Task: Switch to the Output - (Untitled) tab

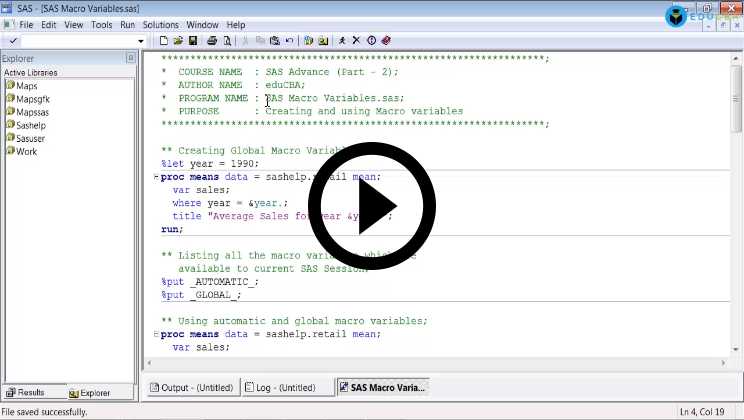Action: (x=191, y=387)
